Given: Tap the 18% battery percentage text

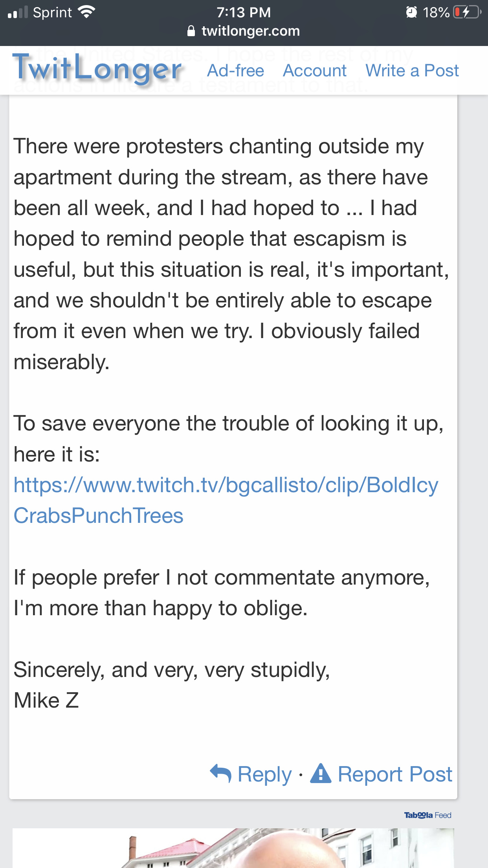Looking at the screenshot, I should tap(436, 12).
